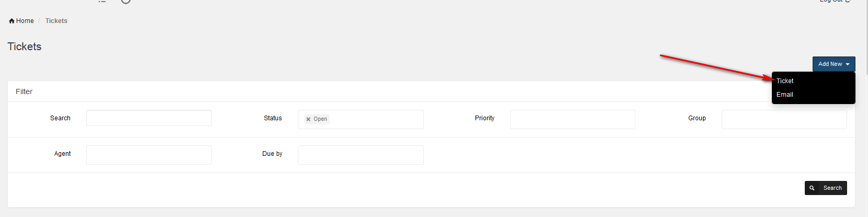Screen dimensions: 868x217
Task: Remove the Open status tag
Action: coord(308,119)
